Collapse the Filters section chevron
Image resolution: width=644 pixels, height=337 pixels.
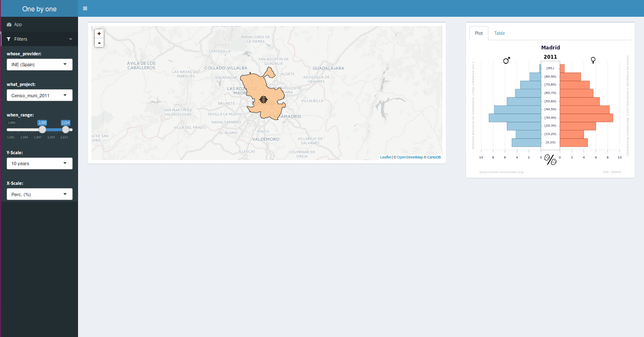[70, 39]
